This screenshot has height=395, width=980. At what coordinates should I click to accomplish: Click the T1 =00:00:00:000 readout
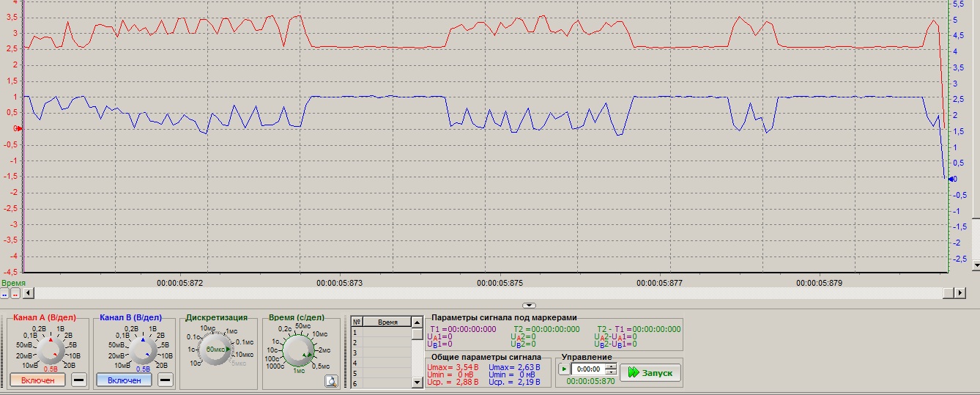click(x=463, y=330)
